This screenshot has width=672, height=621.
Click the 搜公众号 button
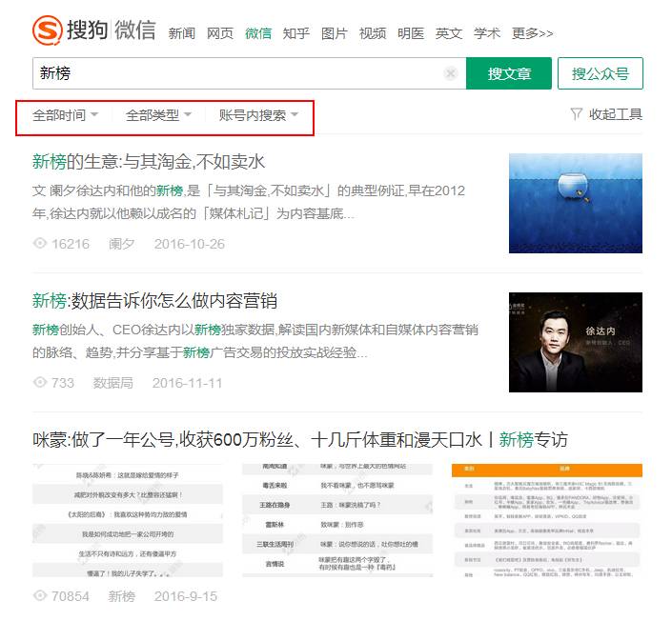(601, 74)
